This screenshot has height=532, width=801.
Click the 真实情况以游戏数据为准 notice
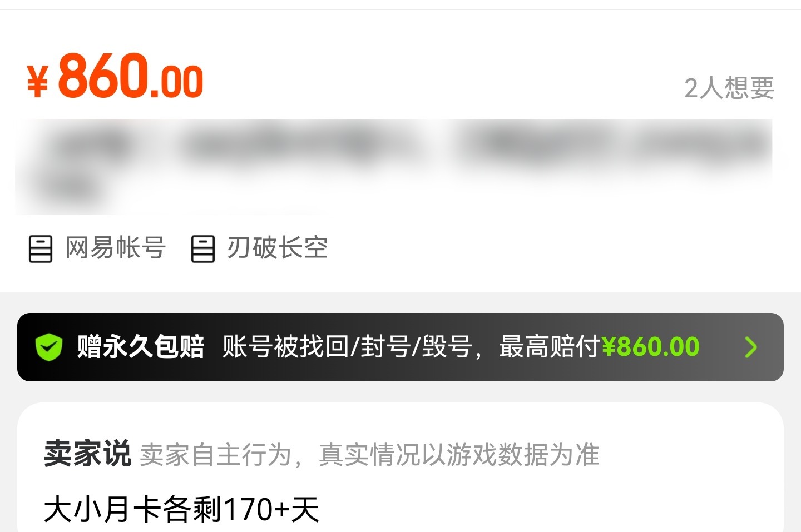[x=459, y=455]
